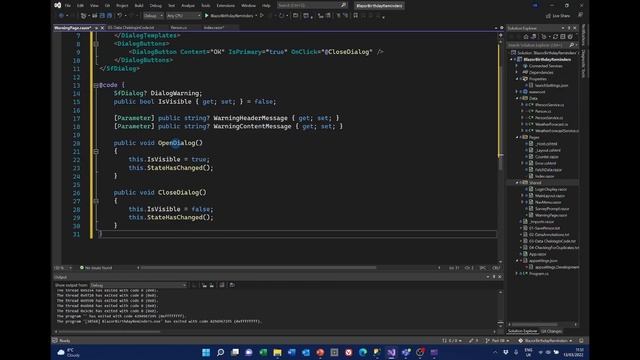Collapse the @code block at line 13
The height and width of the screenshot is (360, 640).
tap(96, 85)
